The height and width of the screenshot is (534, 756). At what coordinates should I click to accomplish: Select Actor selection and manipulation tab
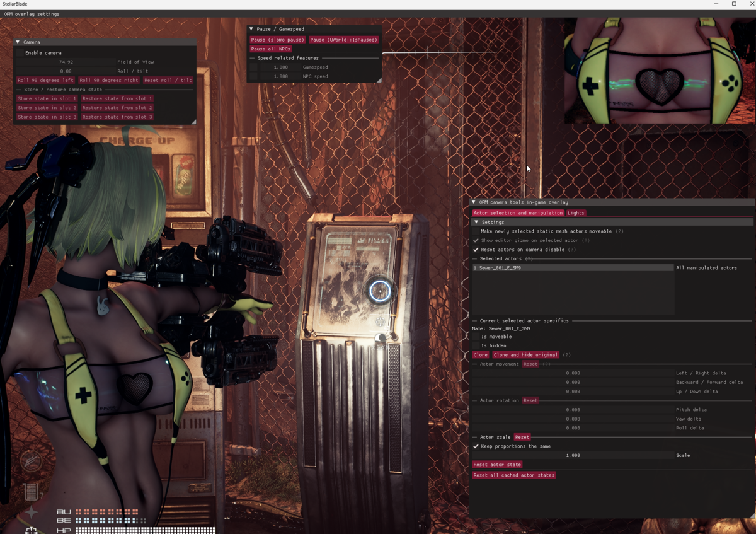[x=518, y=213]
